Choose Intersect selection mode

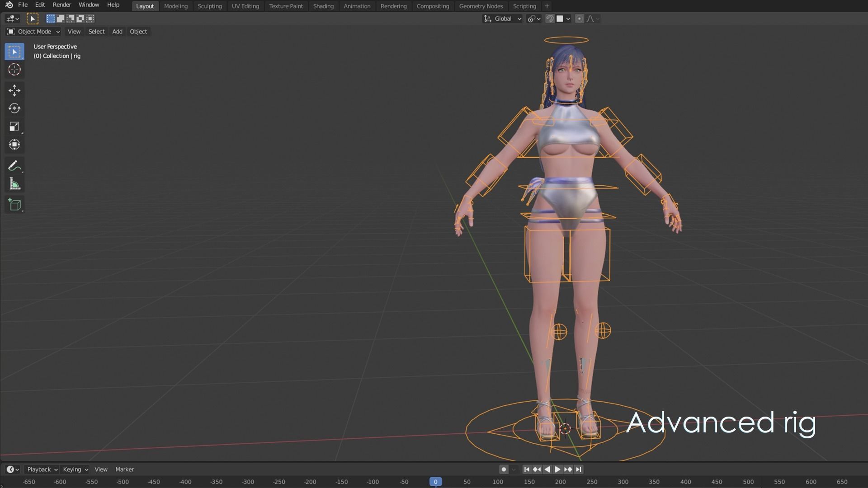90,19
